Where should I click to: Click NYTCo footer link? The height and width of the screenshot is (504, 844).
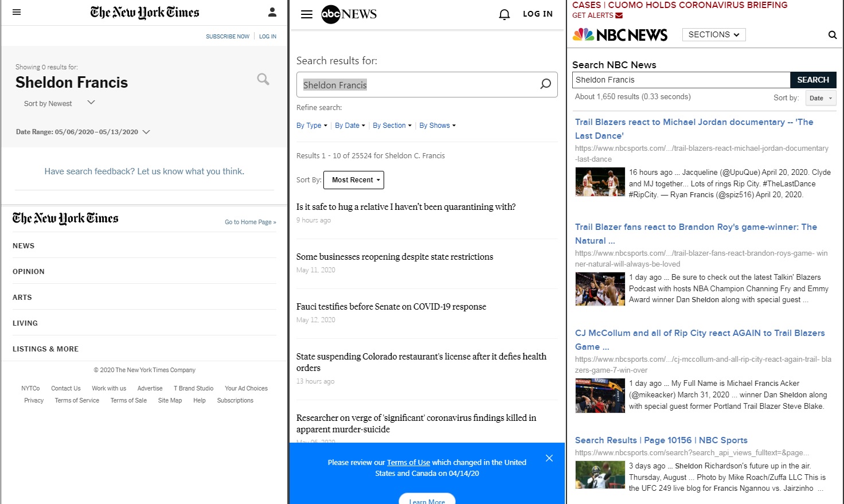tap(30, 388)
